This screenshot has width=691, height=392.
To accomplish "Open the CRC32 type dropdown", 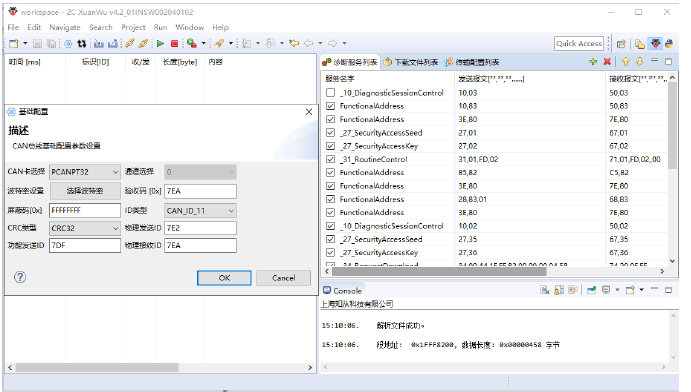I will click(85, 228).
